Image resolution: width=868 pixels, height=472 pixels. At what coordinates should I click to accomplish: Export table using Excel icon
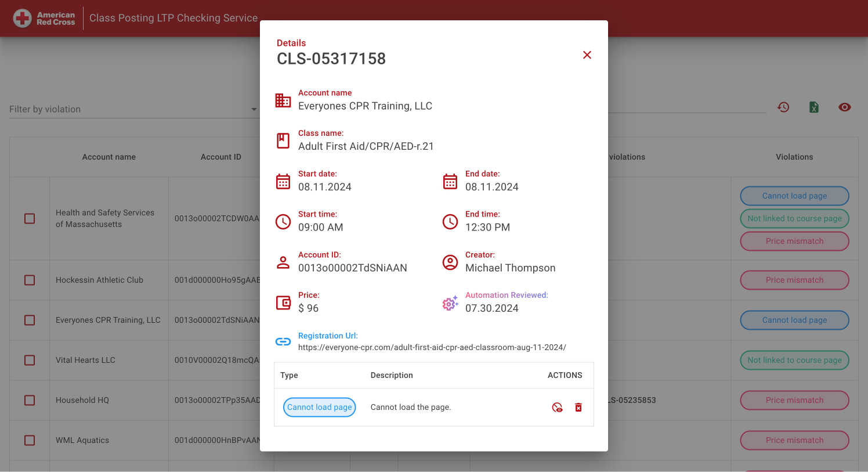[x=814, y=107]
